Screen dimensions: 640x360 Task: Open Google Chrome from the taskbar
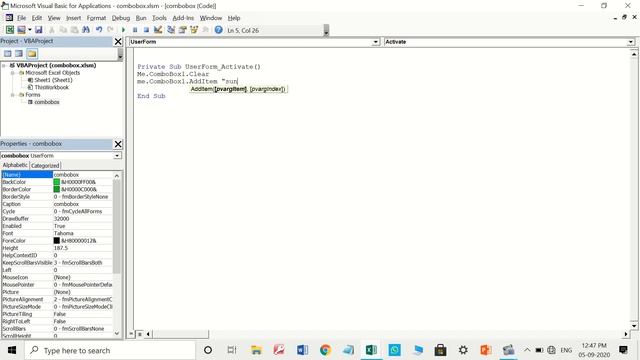click(325, 350)
